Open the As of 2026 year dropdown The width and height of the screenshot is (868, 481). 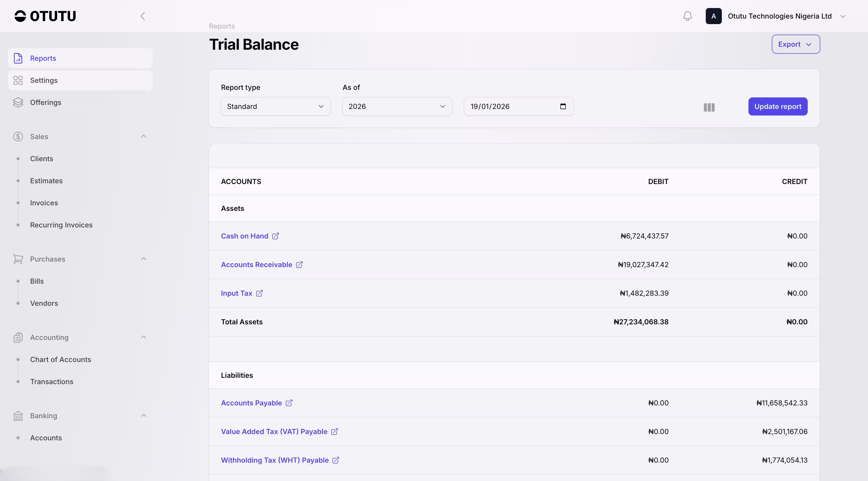tap(397, 106)
